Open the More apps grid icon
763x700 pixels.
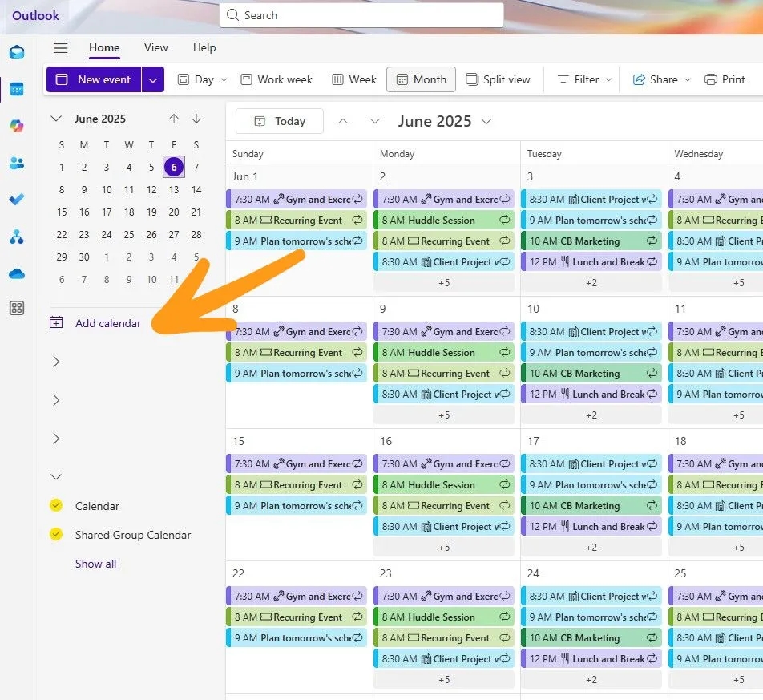(17, 308)
